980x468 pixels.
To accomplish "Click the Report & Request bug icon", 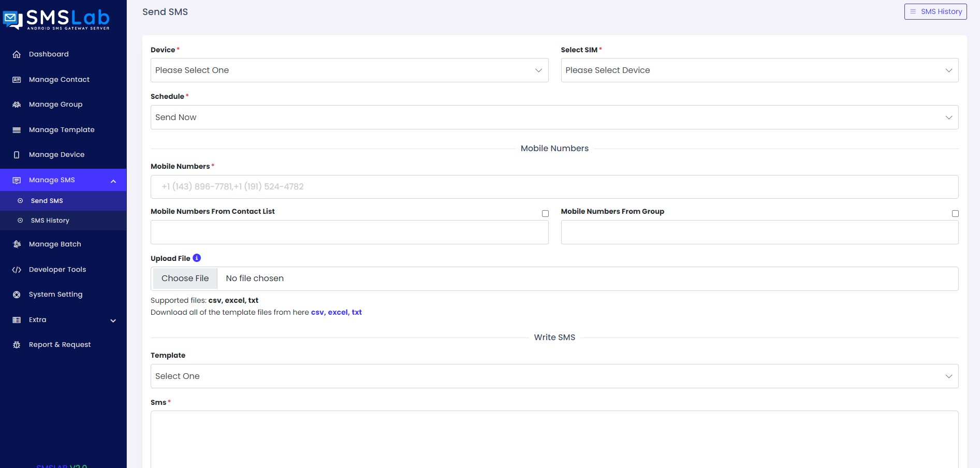I will [x=17, y=345].
